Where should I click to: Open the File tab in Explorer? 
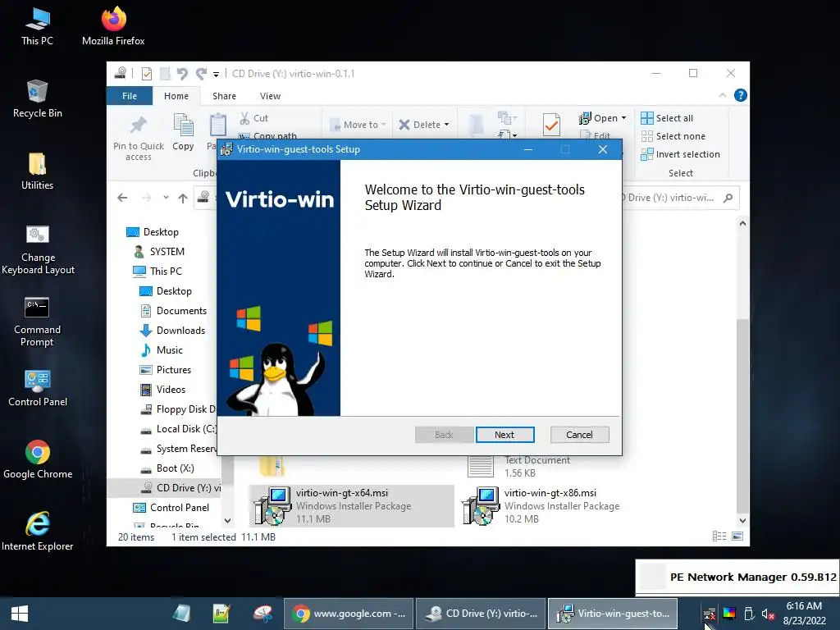pyautogui.click(x=130, y=96)
